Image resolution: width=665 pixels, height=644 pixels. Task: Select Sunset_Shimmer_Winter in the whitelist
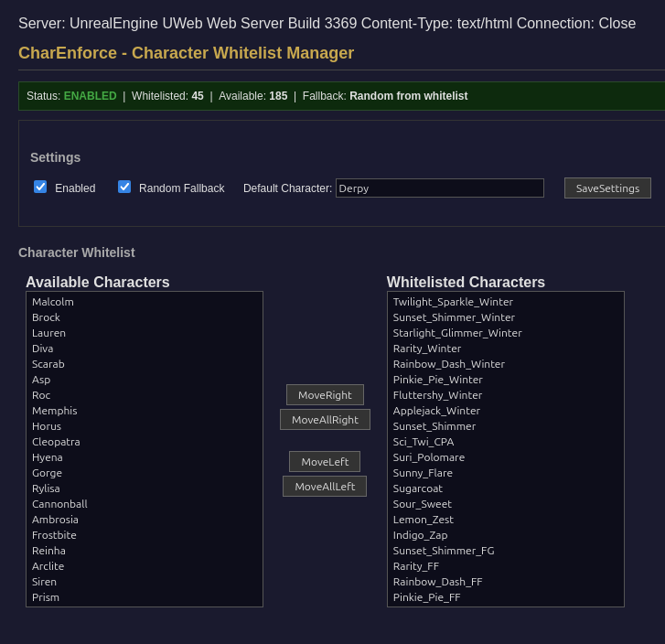click(x=506, y=317)
